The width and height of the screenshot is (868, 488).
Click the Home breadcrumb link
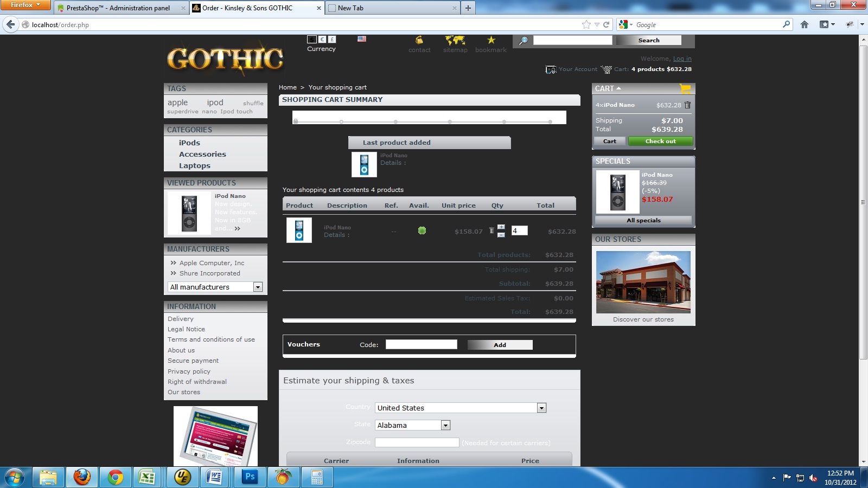point(288,87)
